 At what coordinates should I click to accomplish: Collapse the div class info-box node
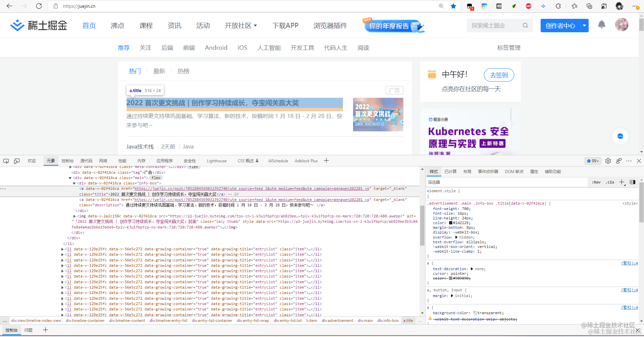[74, 183]
